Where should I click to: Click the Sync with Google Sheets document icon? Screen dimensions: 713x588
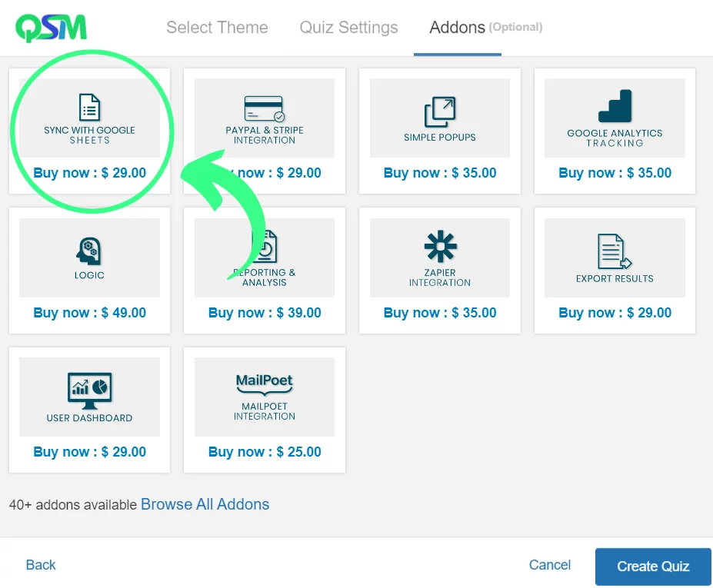89,108
